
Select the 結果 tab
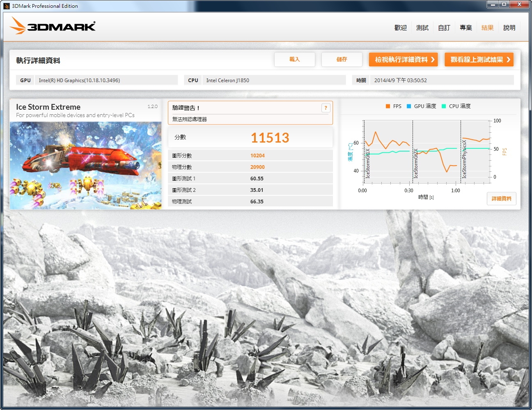(487, 28)
